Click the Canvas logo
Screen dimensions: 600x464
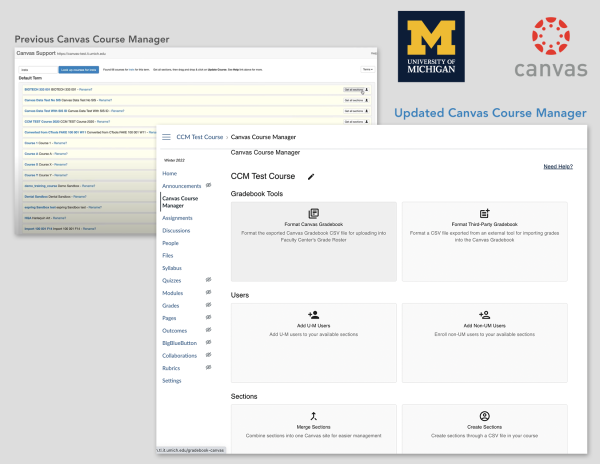coord(551,47)
